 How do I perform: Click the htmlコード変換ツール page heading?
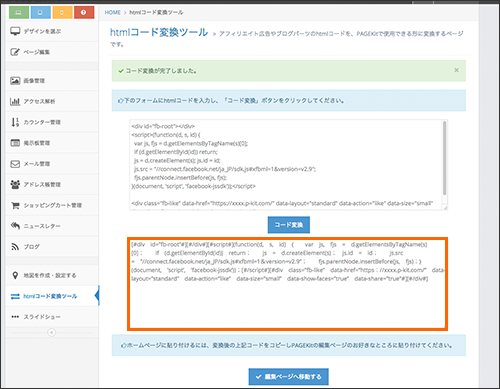click(159, 32)
